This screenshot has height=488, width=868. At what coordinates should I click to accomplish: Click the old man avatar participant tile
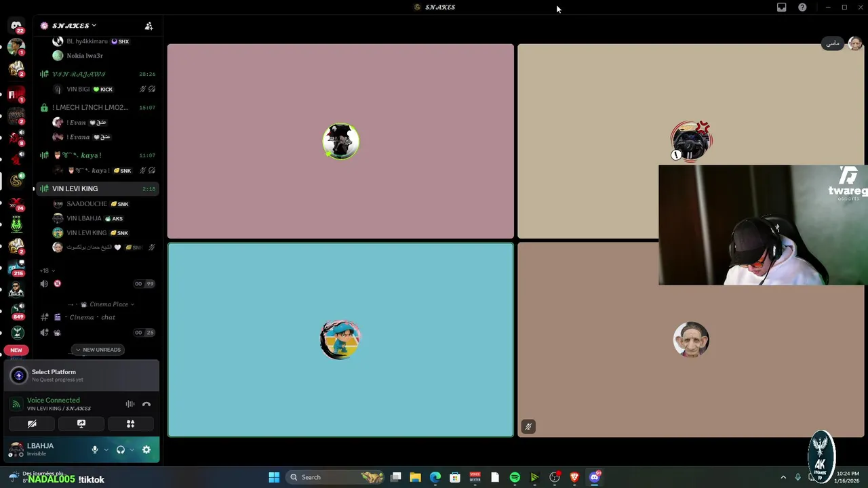(x=691, y=340)
